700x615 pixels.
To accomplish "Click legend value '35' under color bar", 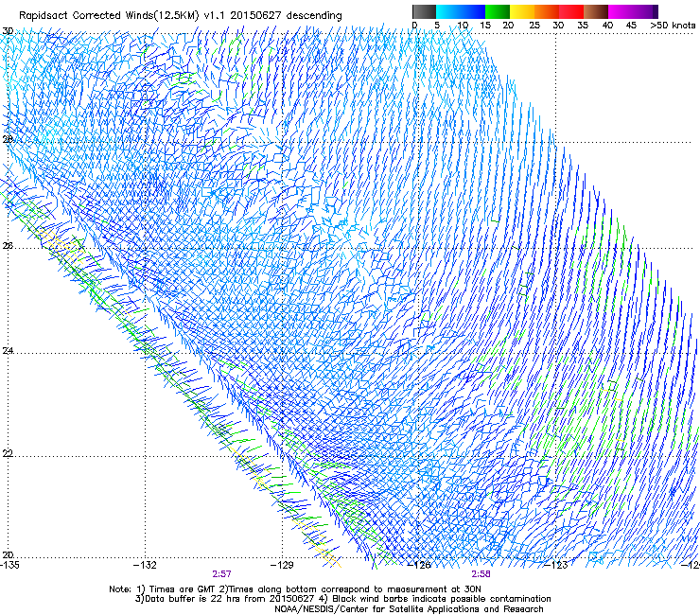I will tap(583, 26).
